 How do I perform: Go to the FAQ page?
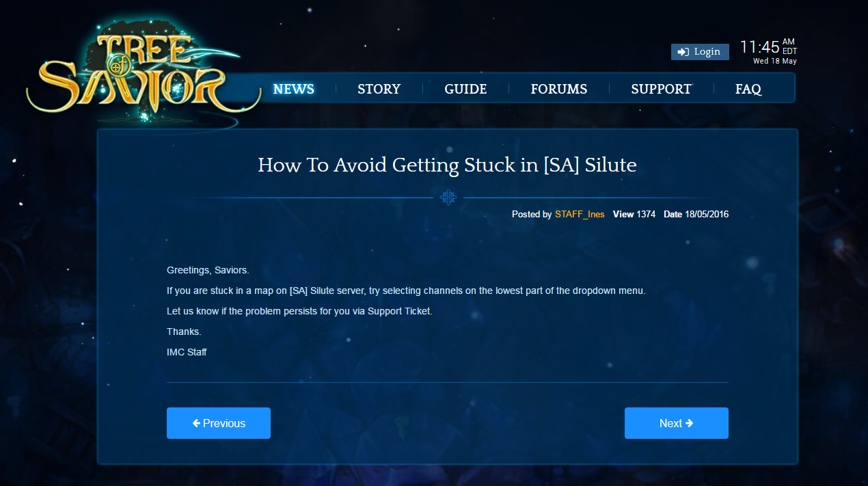point(748,89)
